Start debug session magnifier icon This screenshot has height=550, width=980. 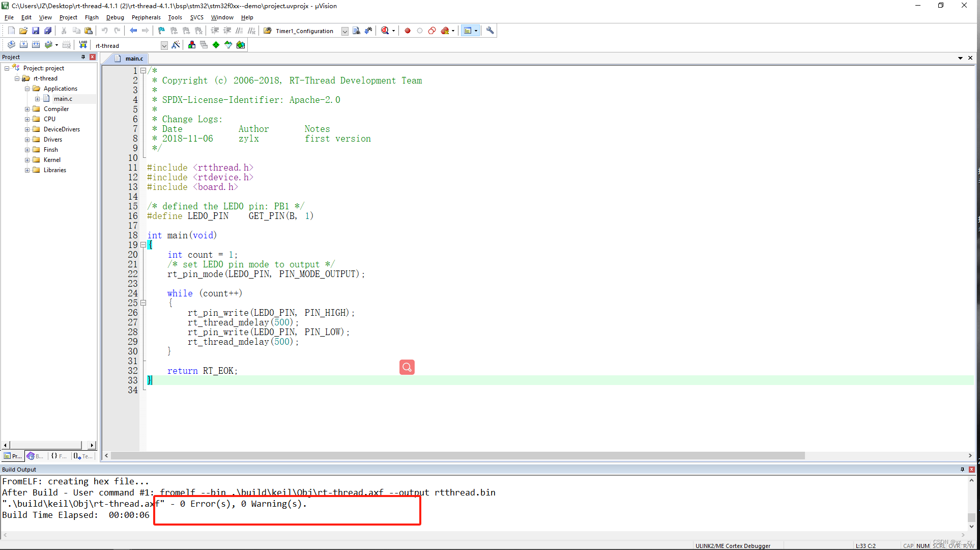pos(385,31)
